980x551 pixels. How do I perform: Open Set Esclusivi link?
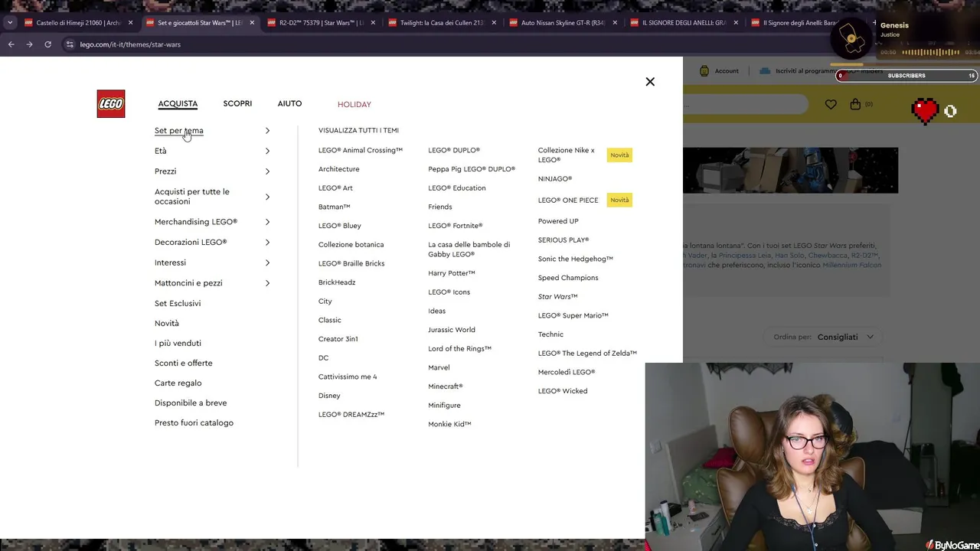coord(178,303)
